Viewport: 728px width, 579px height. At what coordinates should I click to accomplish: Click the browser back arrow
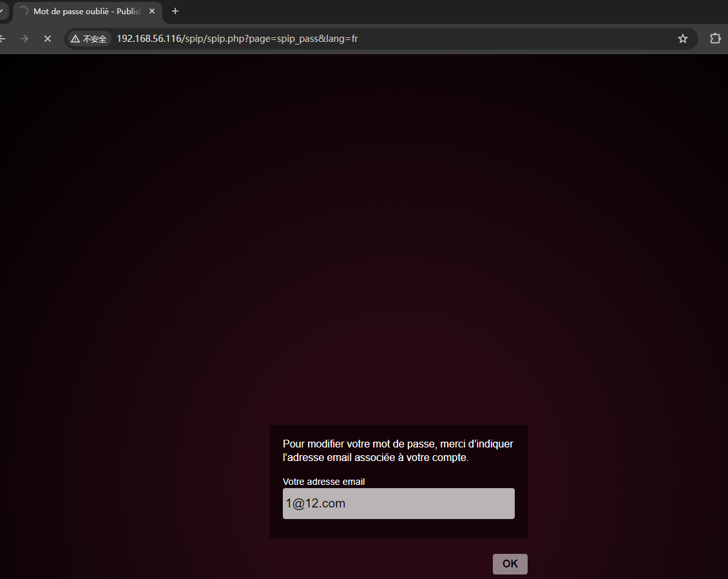pyautogui.click(x=3, y=39)
